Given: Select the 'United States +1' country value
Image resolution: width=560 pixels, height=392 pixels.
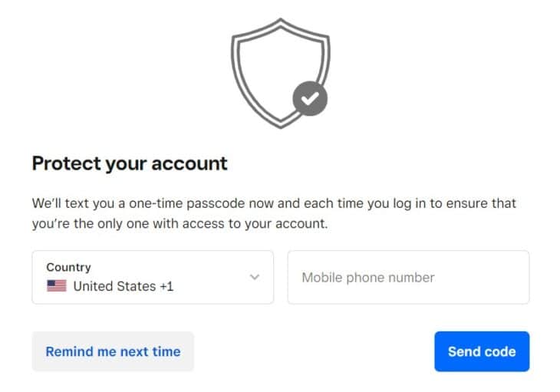Looking at the screenshot, I should (123, 286).
